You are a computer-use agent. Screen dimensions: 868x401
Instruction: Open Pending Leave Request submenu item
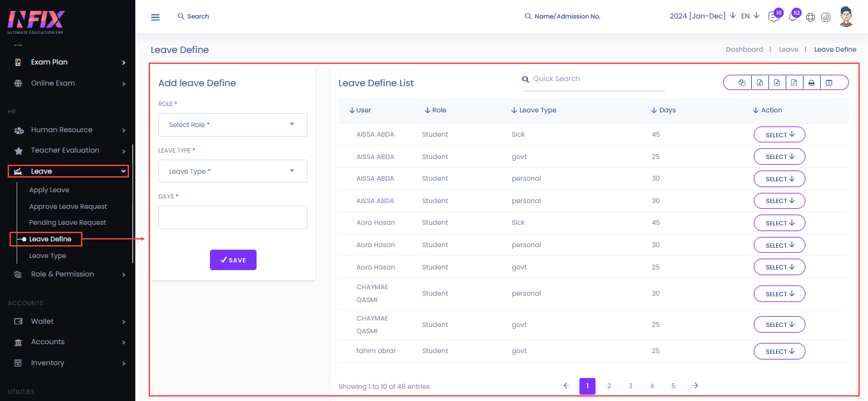pos(68,223)
